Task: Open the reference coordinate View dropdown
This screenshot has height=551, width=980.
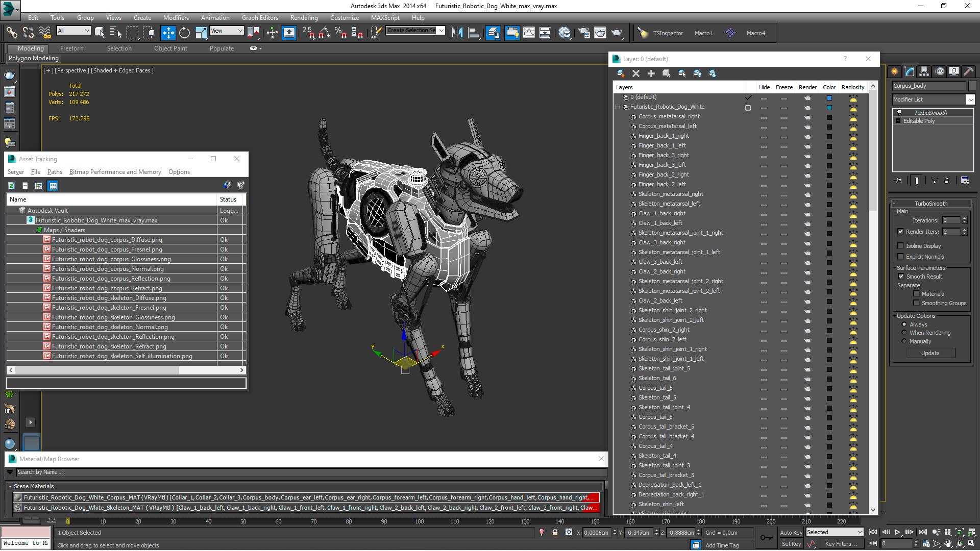Action: tap(227, 31)
